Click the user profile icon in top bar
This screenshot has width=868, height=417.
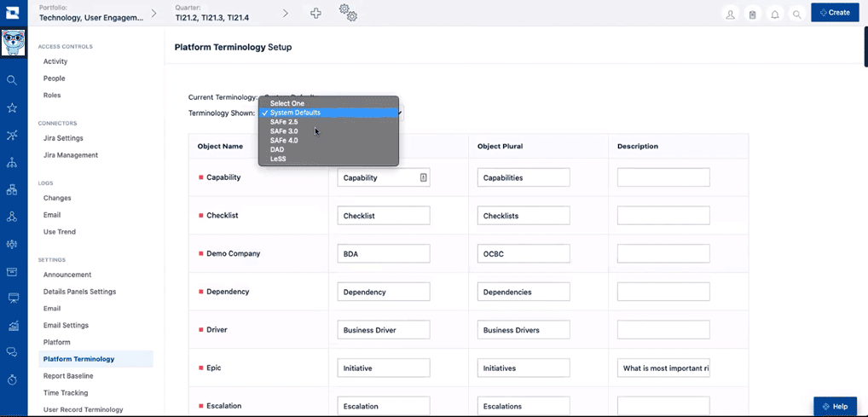coord(730,14)
